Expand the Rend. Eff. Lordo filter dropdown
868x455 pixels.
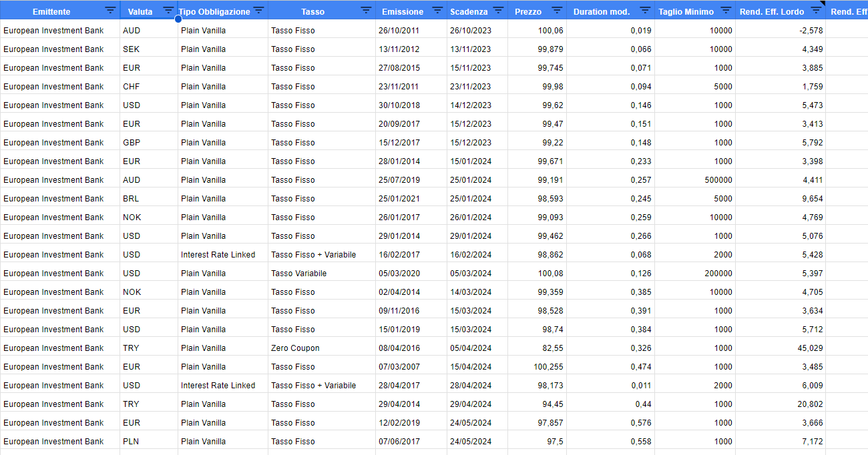point(815,11)
